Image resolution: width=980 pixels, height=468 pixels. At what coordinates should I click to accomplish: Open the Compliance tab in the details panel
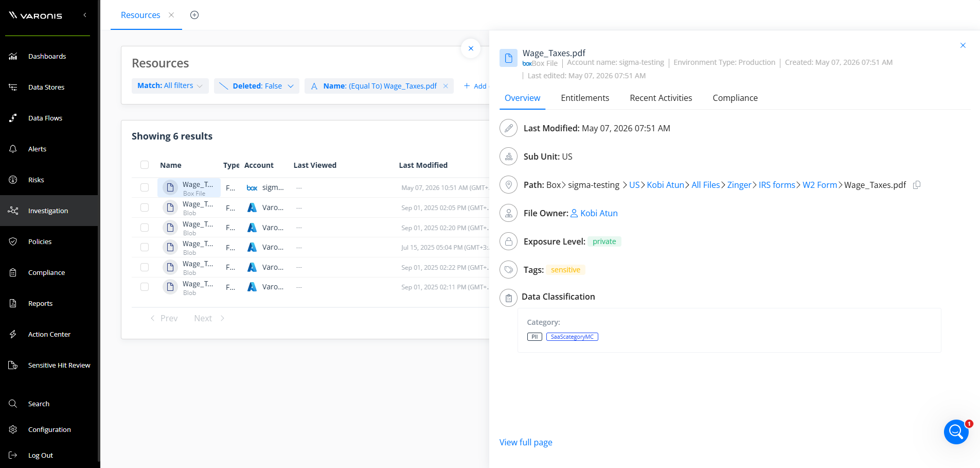(x=735, y=98)
